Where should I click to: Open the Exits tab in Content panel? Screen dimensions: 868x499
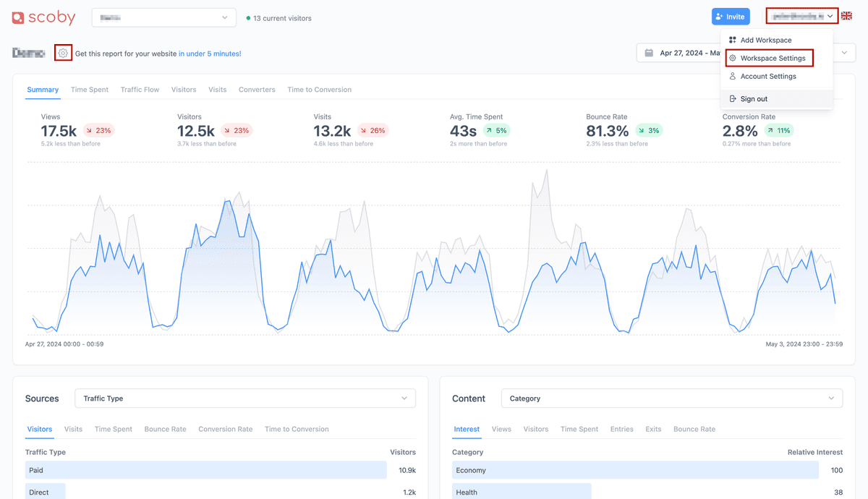click(653, 429)
